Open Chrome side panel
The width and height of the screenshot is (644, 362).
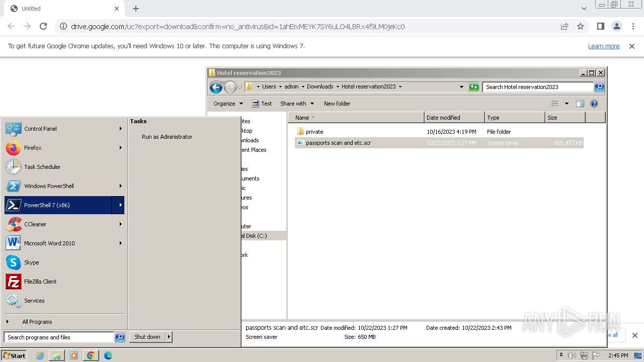point(600,26)
